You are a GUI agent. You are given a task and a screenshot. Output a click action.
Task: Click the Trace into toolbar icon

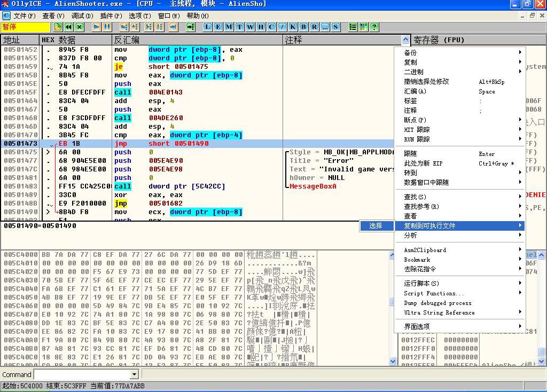[x=149, y=27]
